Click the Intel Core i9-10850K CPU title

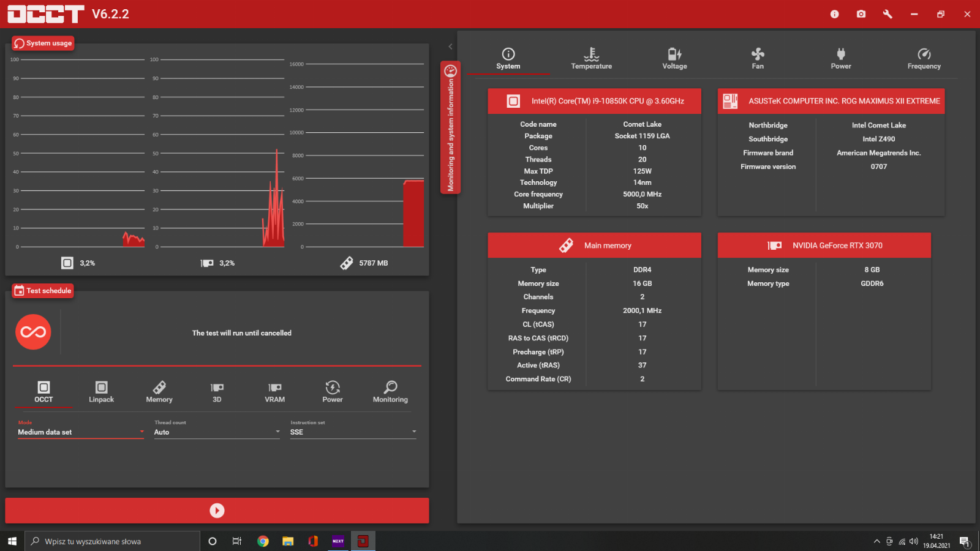[x=608, y=101]
